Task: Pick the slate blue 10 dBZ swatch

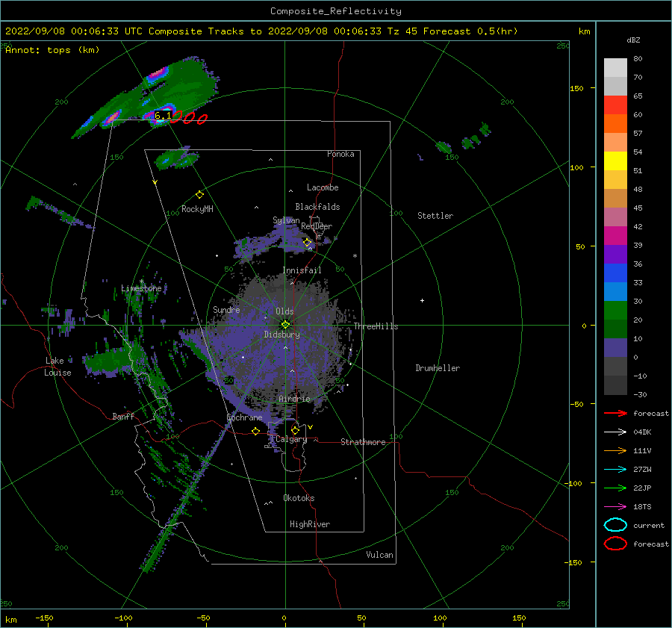Action: pyautogui.click(x=615, y=348)
